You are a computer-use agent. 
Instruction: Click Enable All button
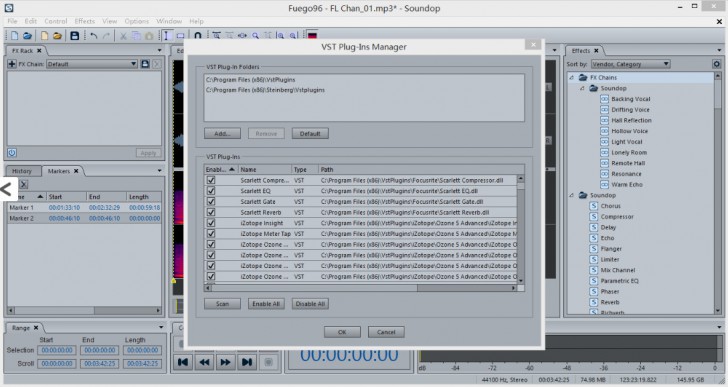tap(266, 304)
